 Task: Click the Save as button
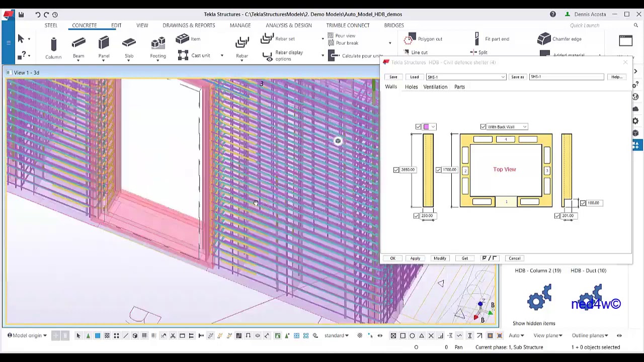tap(518, 77)
